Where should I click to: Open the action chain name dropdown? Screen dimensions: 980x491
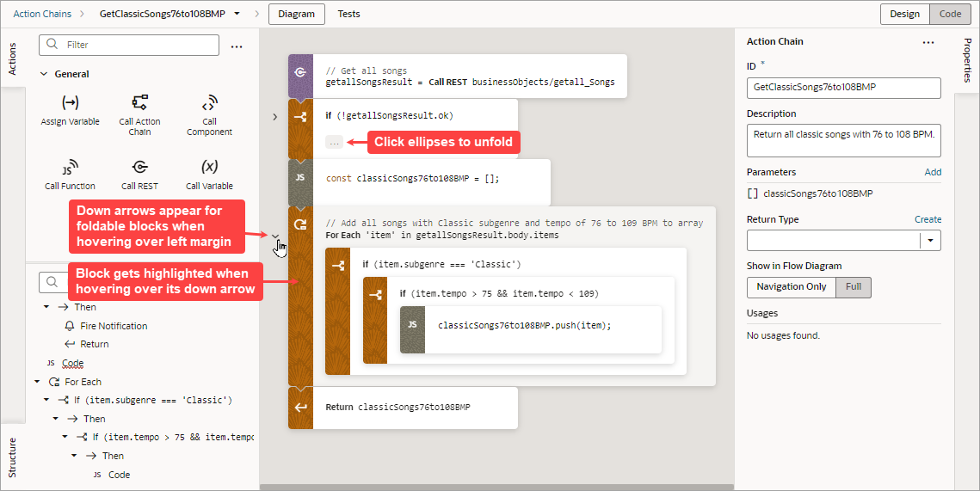[x=237, y=14]
